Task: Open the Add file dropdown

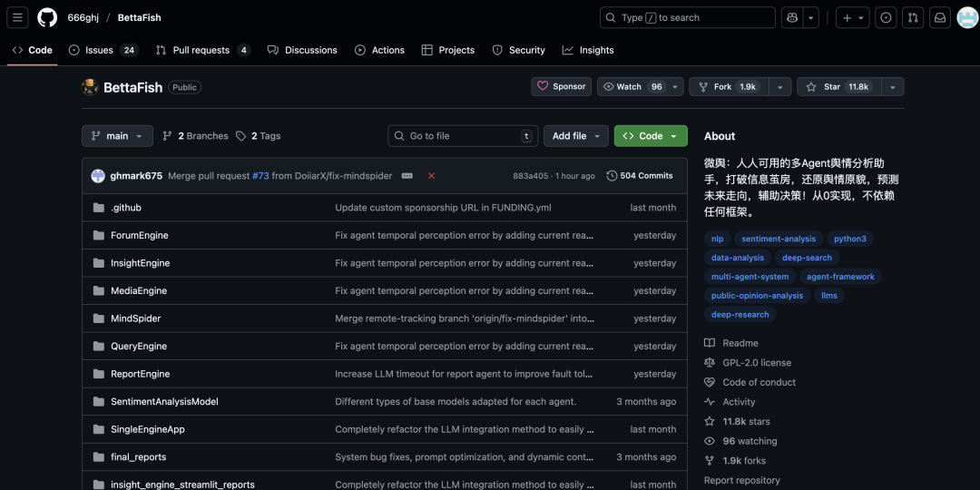Action: (x=575, y=135)
